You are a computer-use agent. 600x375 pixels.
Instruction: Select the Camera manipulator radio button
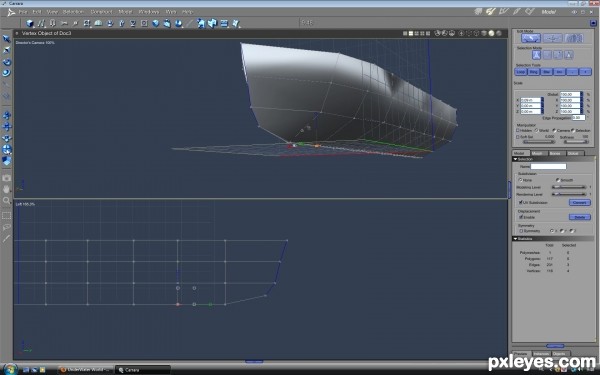[554, 130]
